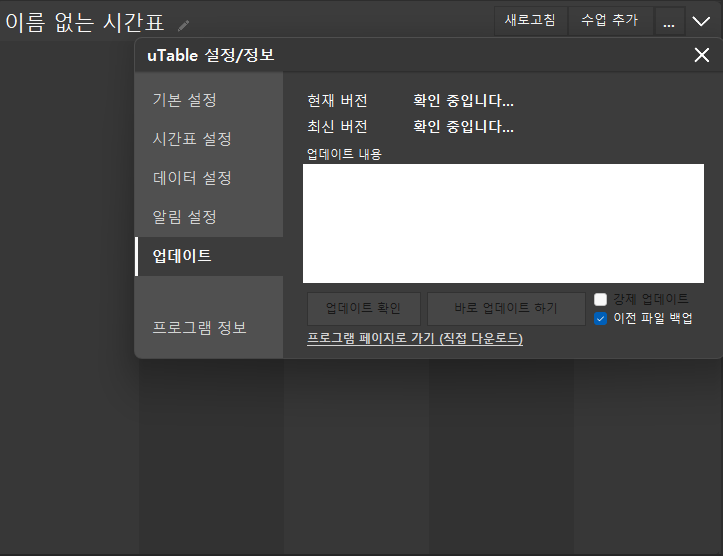This screenshot has height=556, width=723.
Task: Click the 새로고침 refresh button
Action: [530, 21]
